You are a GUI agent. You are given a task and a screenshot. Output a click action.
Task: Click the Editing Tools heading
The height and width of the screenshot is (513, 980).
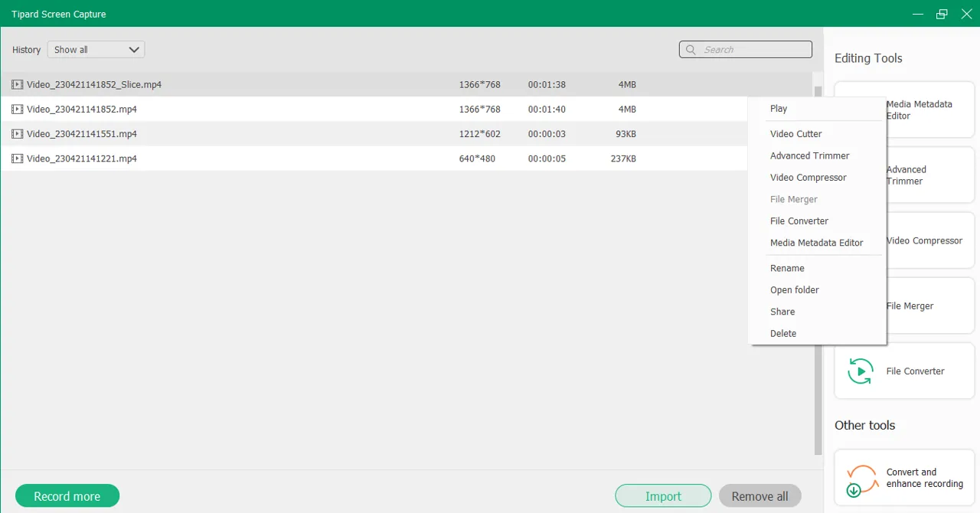[868, 58]
